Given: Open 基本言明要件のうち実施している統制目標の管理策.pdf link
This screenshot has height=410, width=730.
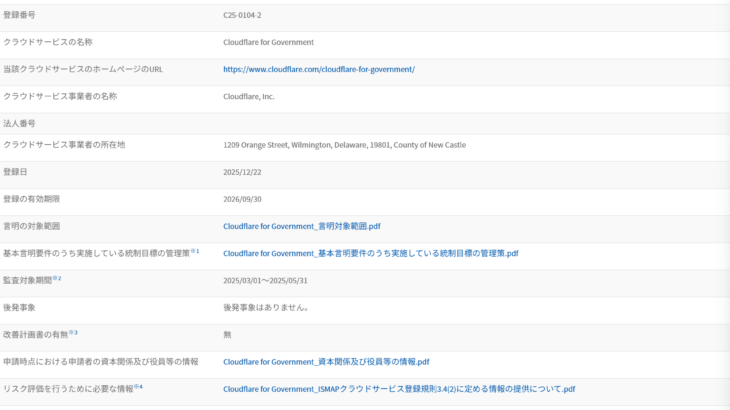Looking at the screenshot, I should tap(371, 253).
